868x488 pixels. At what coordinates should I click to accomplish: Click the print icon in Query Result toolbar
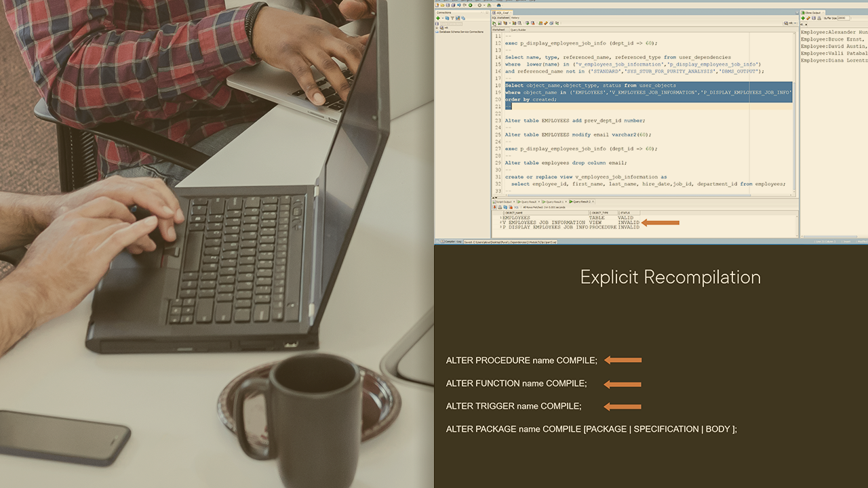500,207
